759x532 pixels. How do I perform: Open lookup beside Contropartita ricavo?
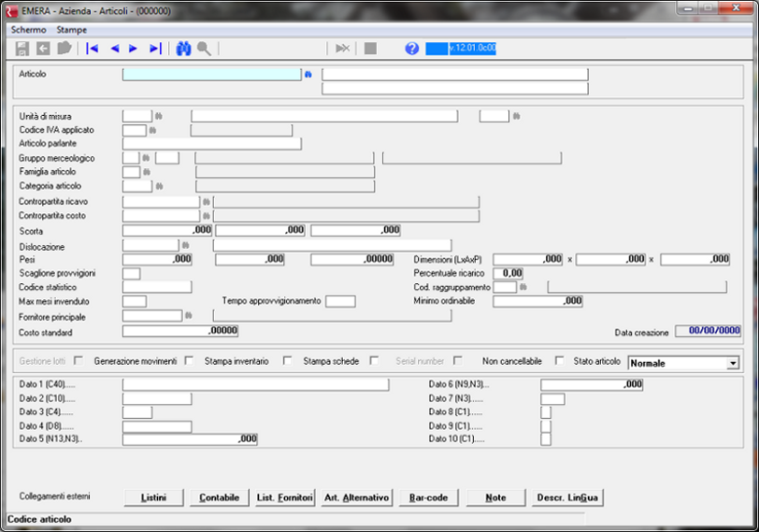point(207,202)
